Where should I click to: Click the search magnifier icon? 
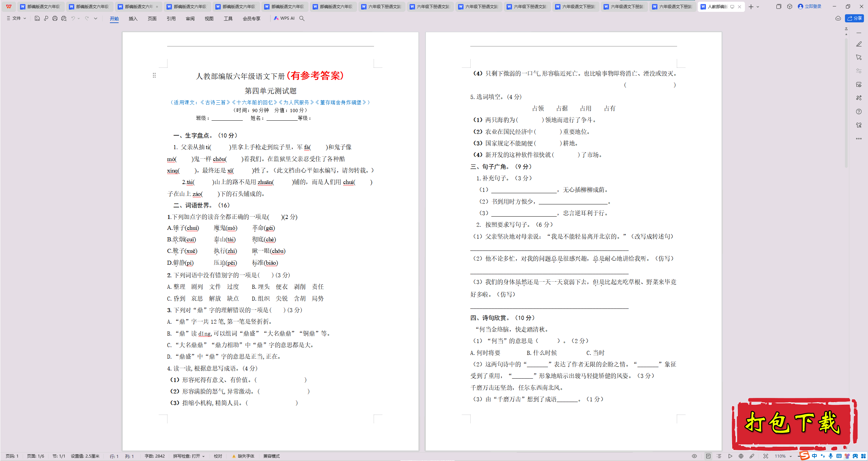(x=302, y=18)
